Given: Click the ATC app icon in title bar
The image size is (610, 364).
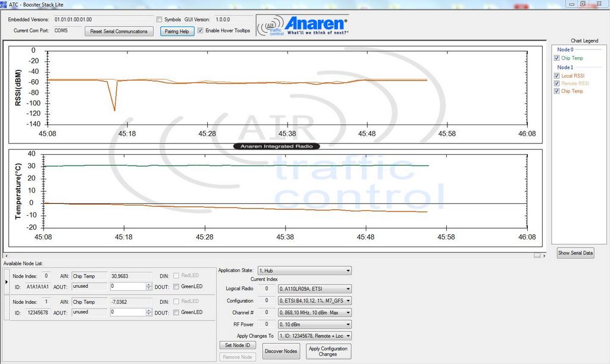Looking at the screenshot, I should (x=4, y=4).
